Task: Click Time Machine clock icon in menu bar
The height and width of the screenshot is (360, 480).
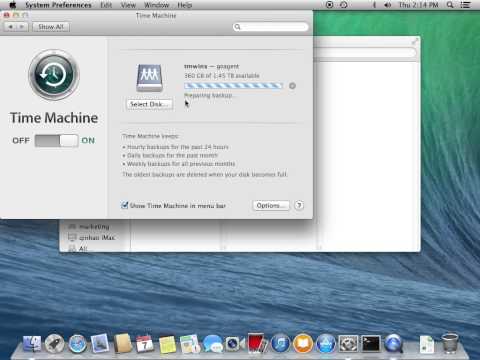Action: pyautogui.click(x=344, y=5)
